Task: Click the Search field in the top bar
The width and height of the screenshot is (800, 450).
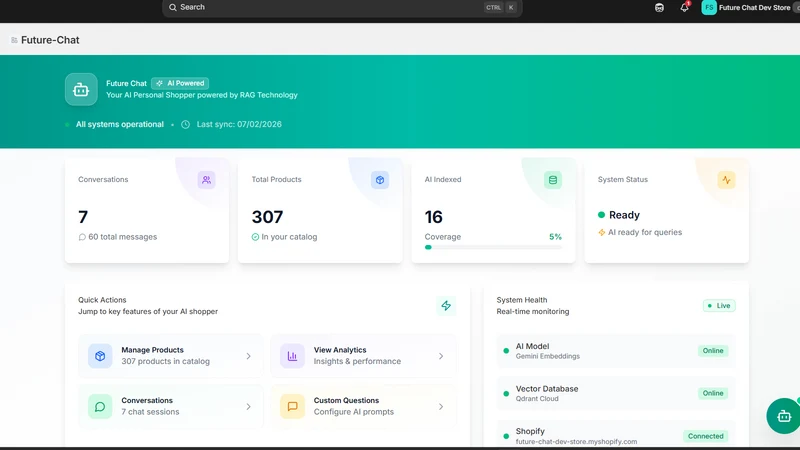Action: (342, 8)
